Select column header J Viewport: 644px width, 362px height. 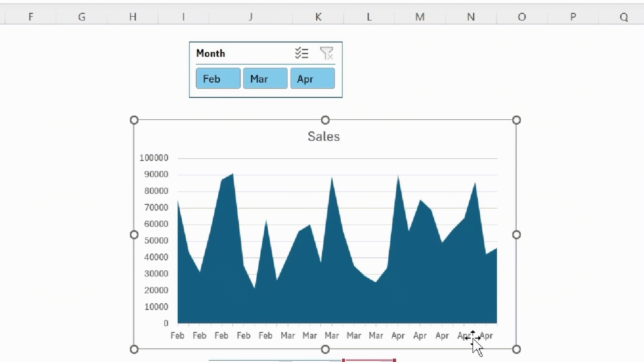(251, 17)
